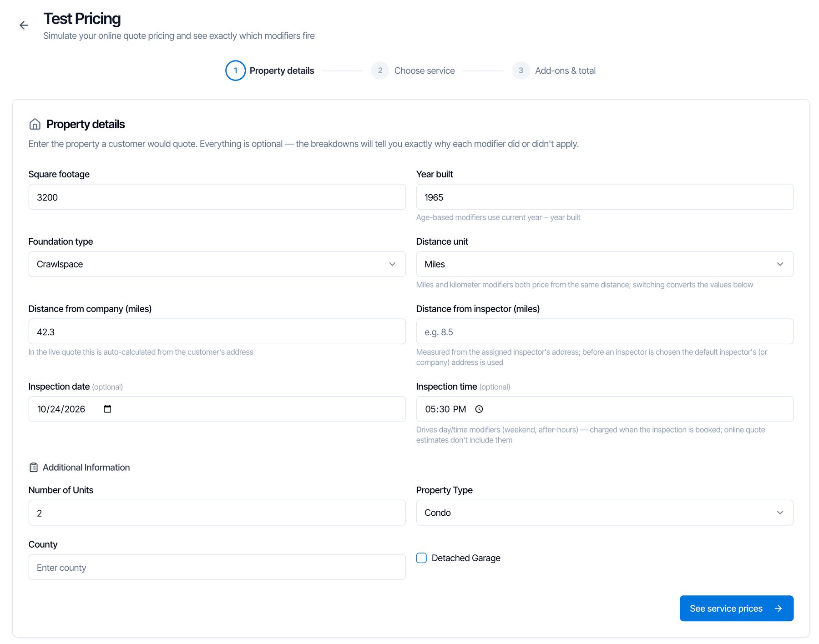The image size is (819, 644).
Task: Click the clipboard icon next to Additional Information
Action: click(x=34, y=468)
